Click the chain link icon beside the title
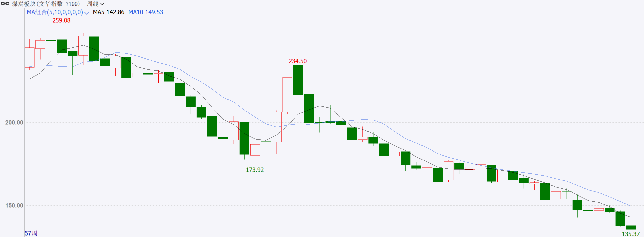This screenshot has height=237, width=644. (5, 4)
